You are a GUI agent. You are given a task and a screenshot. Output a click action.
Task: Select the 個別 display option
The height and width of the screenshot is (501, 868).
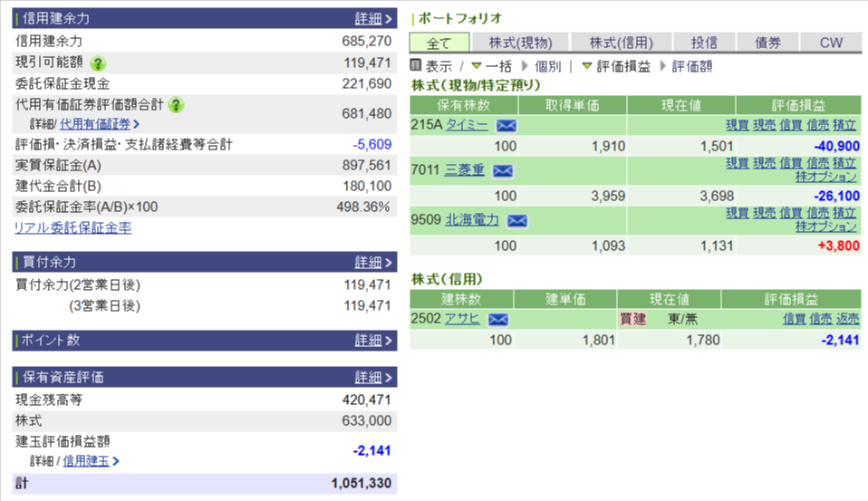547,66
